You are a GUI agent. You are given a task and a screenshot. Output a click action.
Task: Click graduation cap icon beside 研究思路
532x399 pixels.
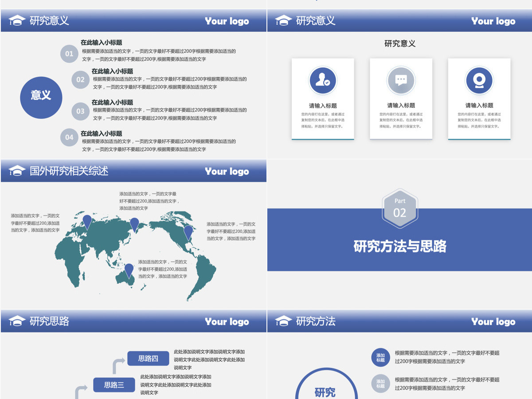17,321
